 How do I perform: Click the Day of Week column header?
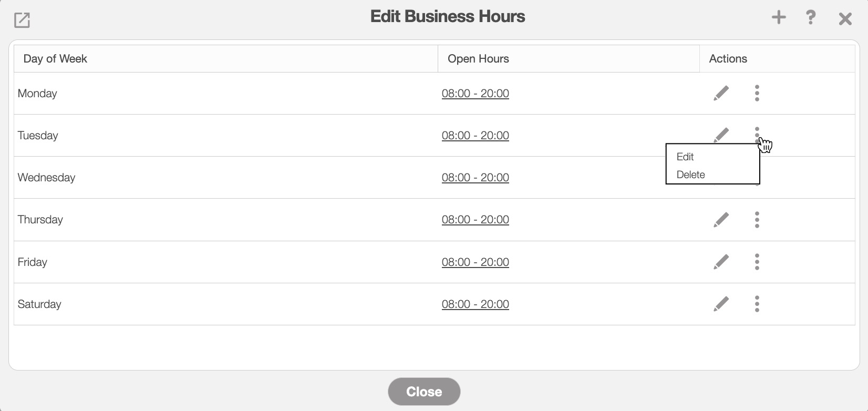point(55,58)
